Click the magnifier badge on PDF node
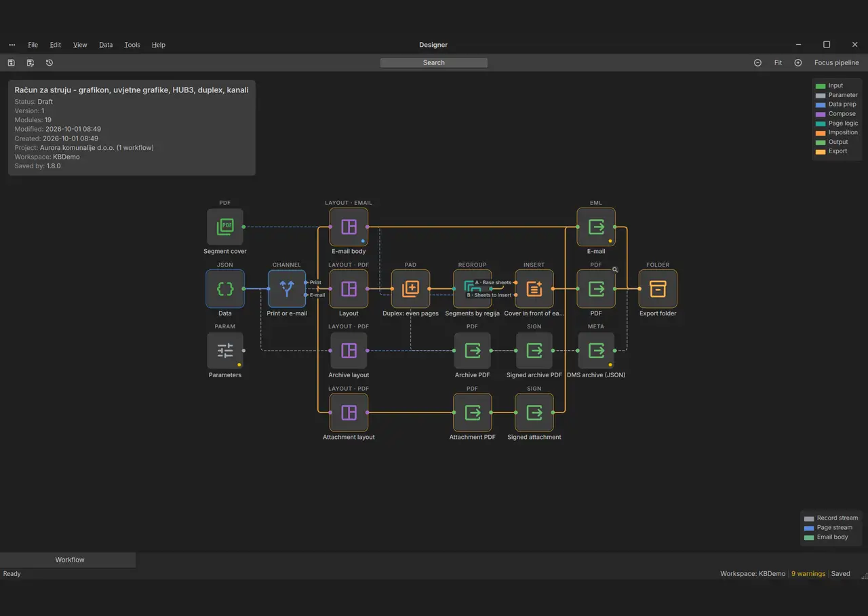The width and height of the screenshot is (868, 616). tap(615, 269)
